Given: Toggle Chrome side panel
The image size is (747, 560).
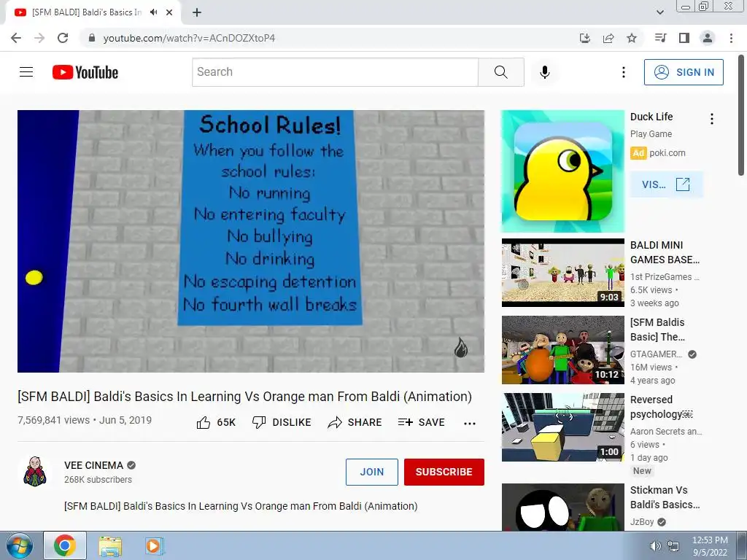Looking at the screenshot, I should [684, 38].
